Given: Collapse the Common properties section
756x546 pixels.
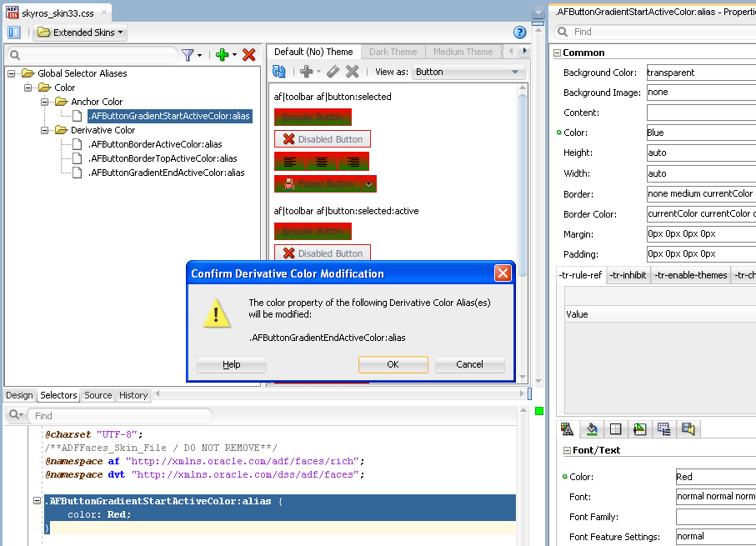Looking at the screenshot, I should coord(557,53).
